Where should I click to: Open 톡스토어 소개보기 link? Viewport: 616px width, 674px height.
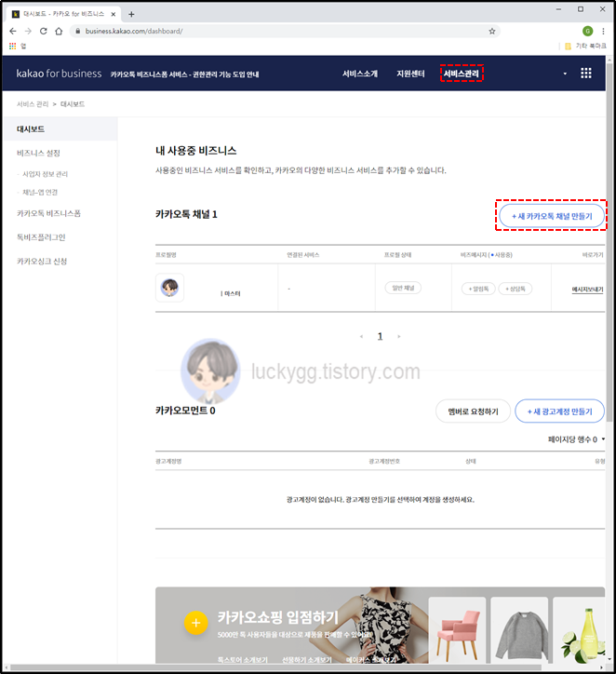click(x=243, y=659)
